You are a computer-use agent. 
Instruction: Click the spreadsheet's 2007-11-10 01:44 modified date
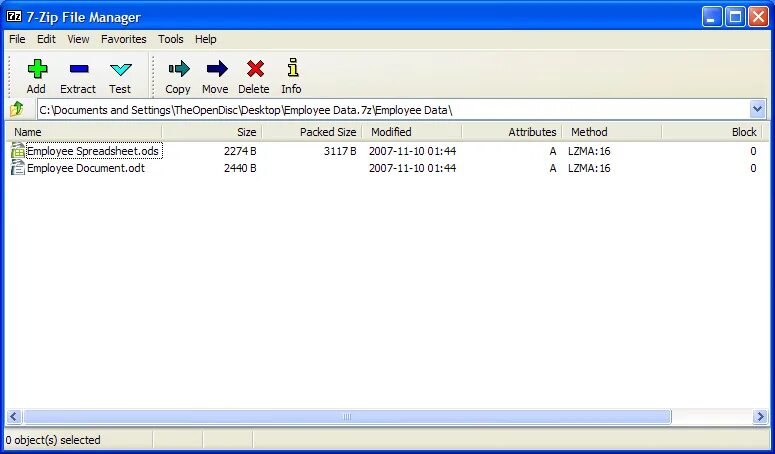(x=412, y=151)
